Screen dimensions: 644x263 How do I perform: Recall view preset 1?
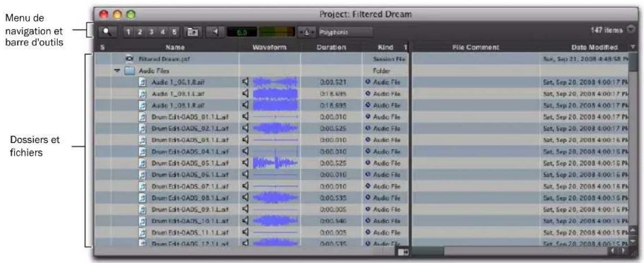click(x=128, y=32)
